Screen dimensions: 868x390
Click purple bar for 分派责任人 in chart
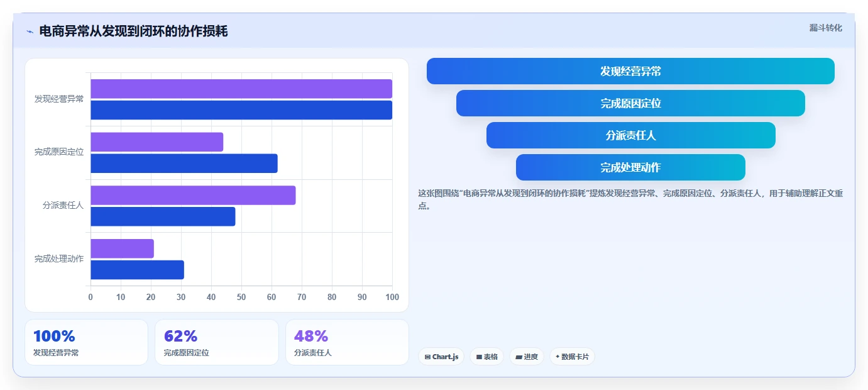point(193,195)
